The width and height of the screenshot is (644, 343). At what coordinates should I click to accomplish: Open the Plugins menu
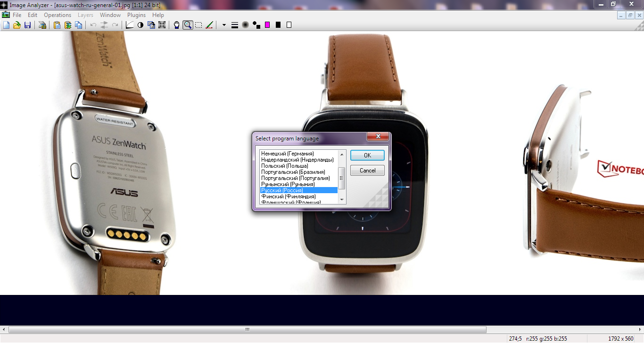pos(137,15)
